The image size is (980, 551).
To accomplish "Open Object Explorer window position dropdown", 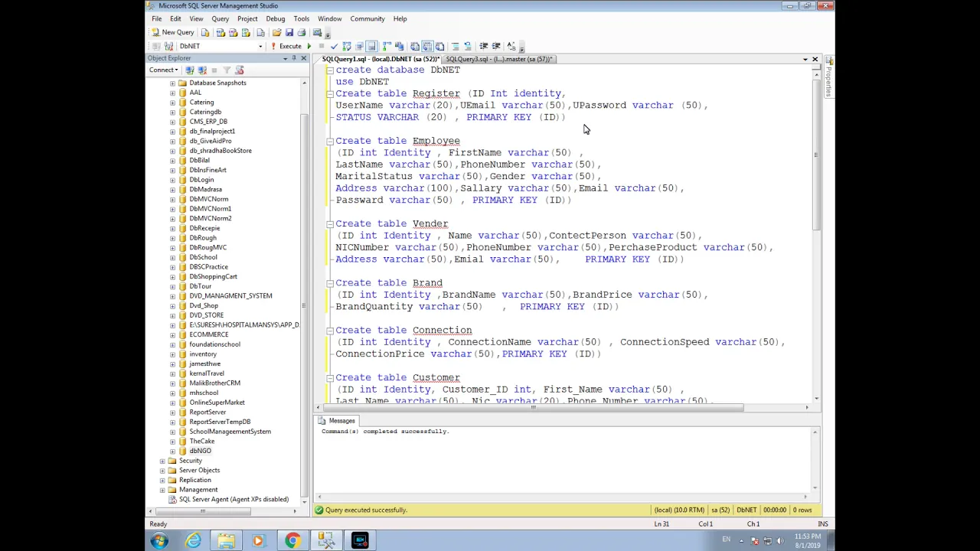I will tap(285, 58).
